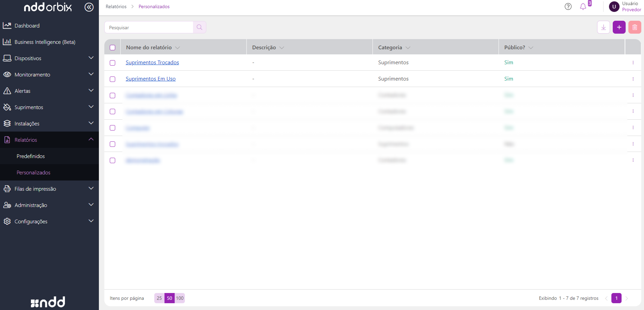Check the third row checkbox

click(x=112, y=95)
